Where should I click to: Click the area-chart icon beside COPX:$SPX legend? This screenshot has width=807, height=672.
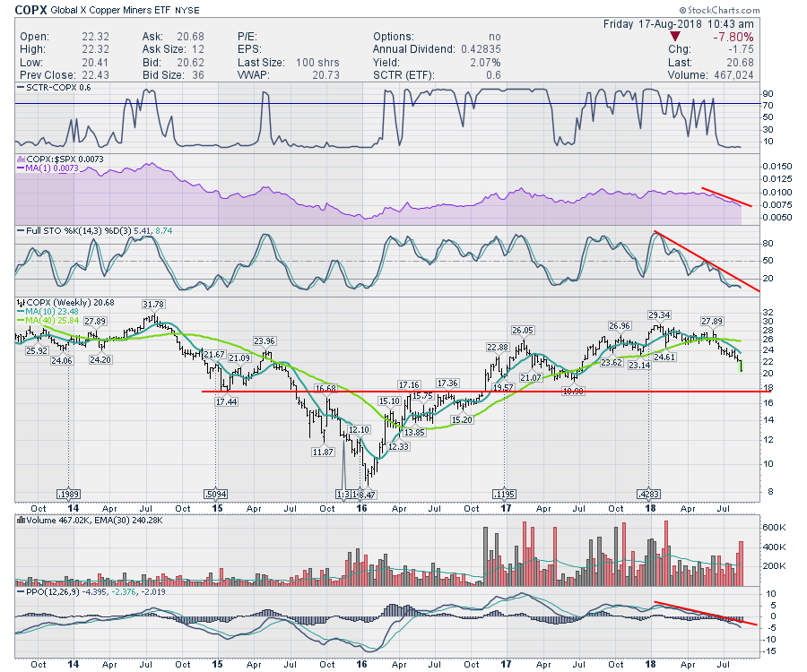pos(22,159)
